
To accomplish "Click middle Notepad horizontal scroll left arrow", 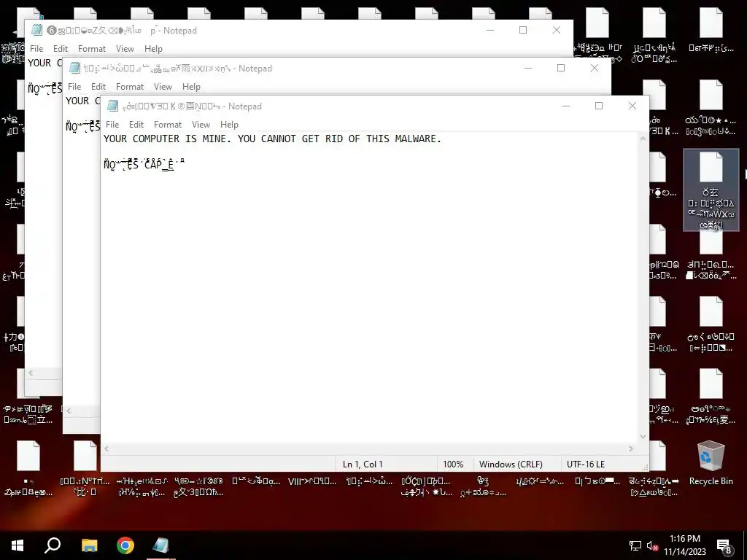I will 69,411.
